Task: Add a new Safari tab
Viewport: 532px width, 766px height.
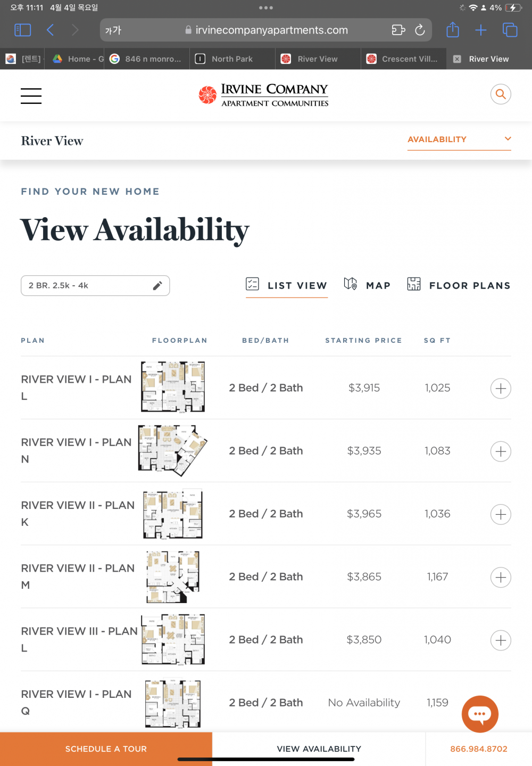Action: pos(481,30)
